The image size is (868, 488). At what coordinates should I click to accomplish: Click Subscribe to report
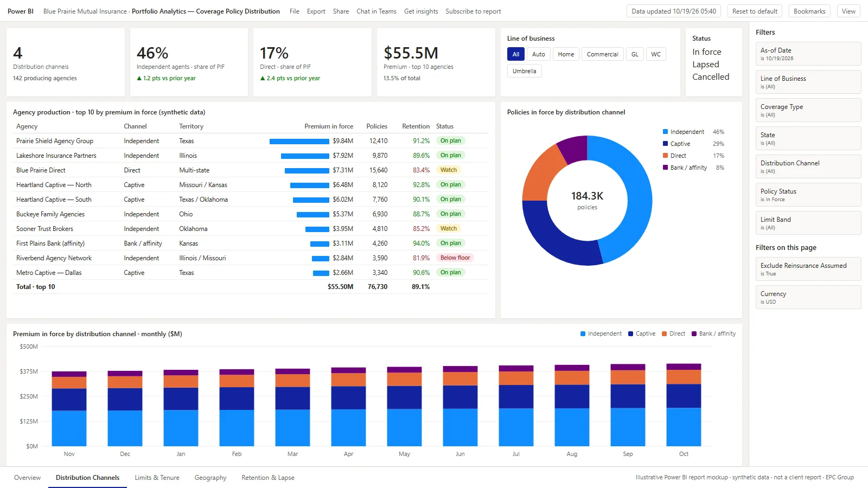tap(473, 11)
